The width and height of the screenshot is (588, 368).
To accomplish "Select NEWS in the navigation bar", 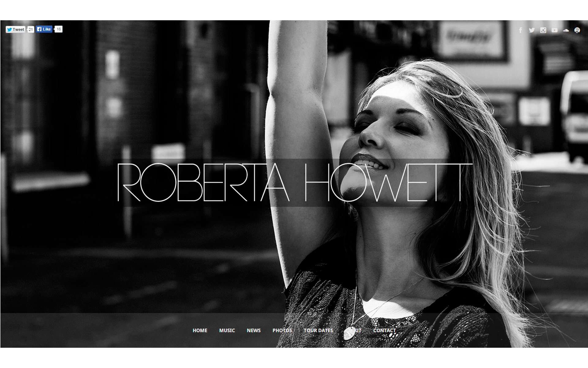I will 254,330.
